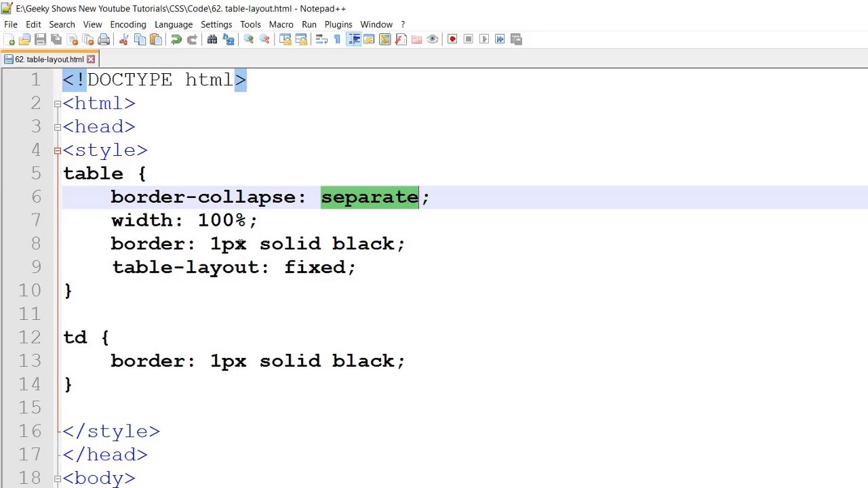
Task: Click the Save recorded macro icon
Action: [x=516, y=39]
